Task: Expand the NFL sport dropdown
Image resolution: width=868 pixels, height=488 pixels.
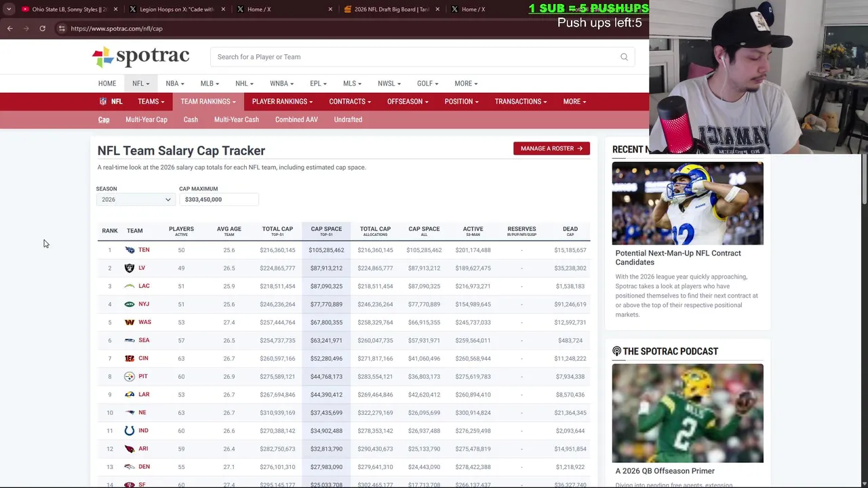Action: pyautogui.click(x=140, y=83)
